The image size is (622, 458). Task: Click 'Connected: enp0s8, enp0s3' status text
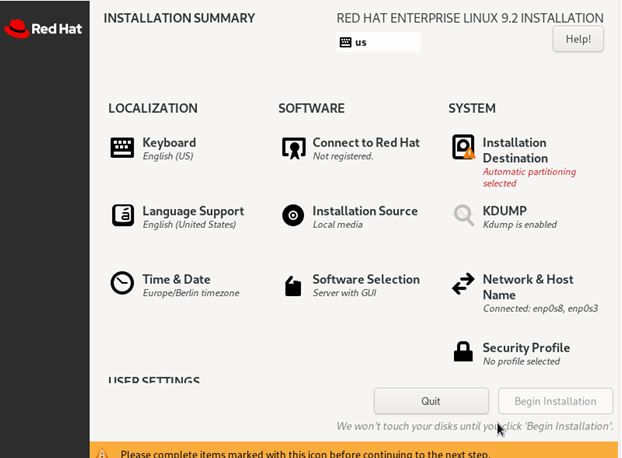click(540, 309)
